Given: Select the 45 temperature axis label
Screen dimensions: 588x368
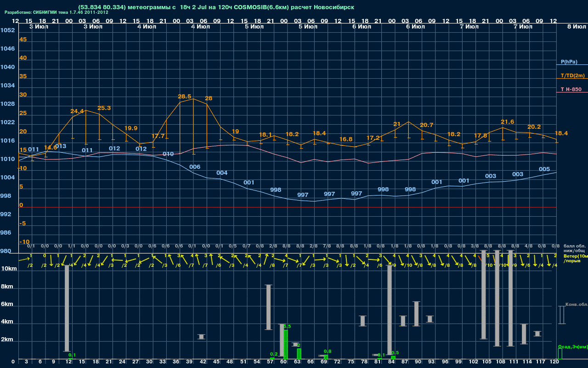Looking at the screenshot, I should coord(23,40).
